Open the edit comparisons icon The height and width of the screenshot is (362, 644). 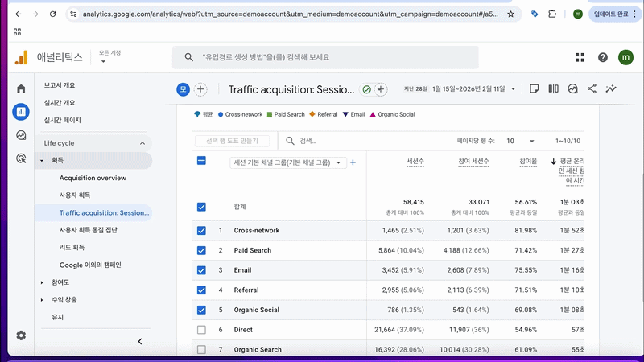point(553,88)
